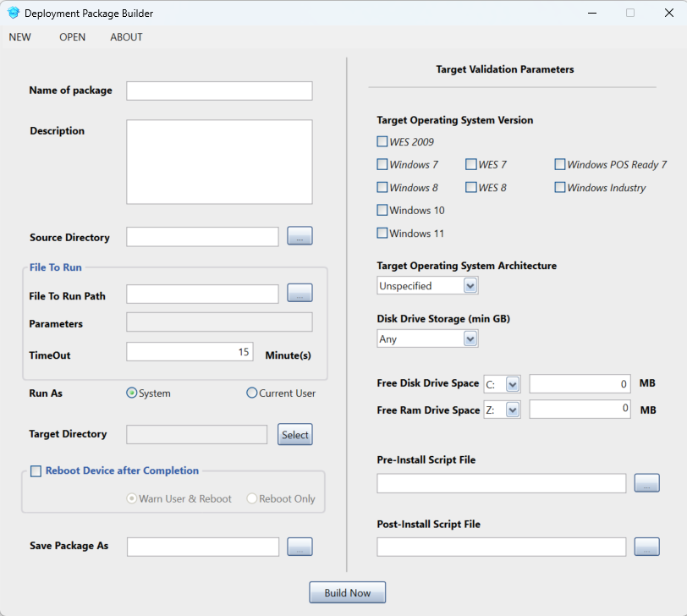The image size is (687, 616).
Task: Click Select for Target Directory
Action: (x=295, y=434)
